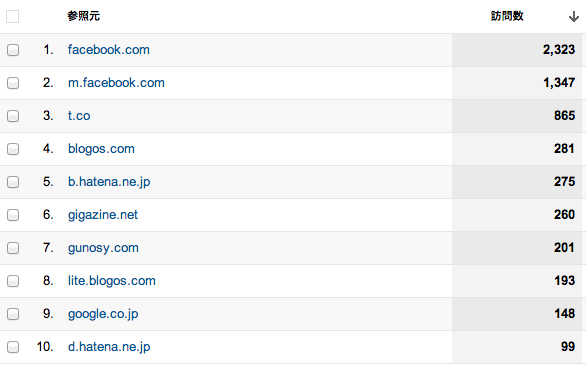This screenshot has height=367, width=586.
Task: Enable the b.hatena.ne.jp row checkbox
Action: pyautogui.click(x=13, y=182)
